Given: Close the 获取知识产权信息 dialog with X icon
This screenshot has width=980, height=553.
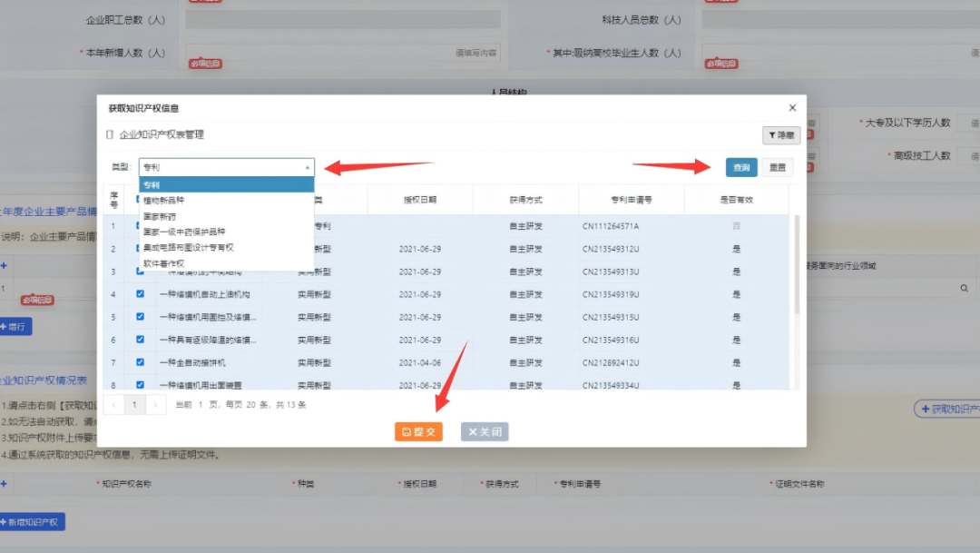Looking at the screenshot, I should coord(792,107).
